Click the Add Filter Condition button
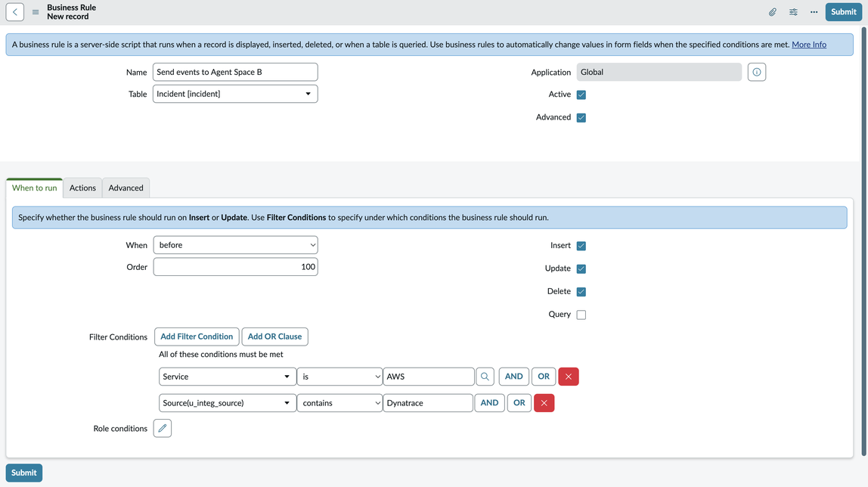 click(197, 337)
